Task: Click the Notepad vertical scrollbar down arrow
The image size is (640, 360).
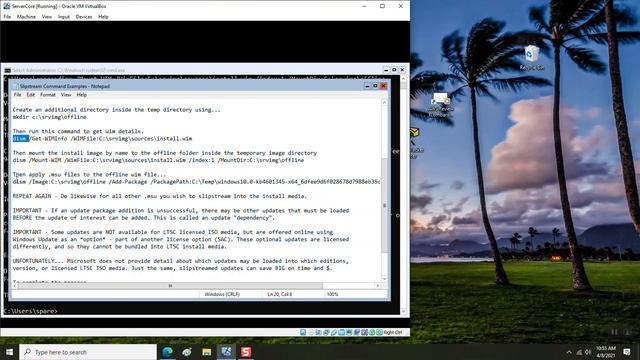Action: tap(384, 279)
